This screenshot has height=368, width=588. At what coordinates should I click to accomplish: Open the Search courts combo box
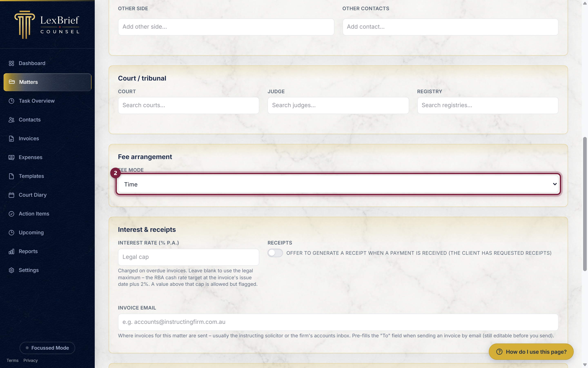[189, 105]
